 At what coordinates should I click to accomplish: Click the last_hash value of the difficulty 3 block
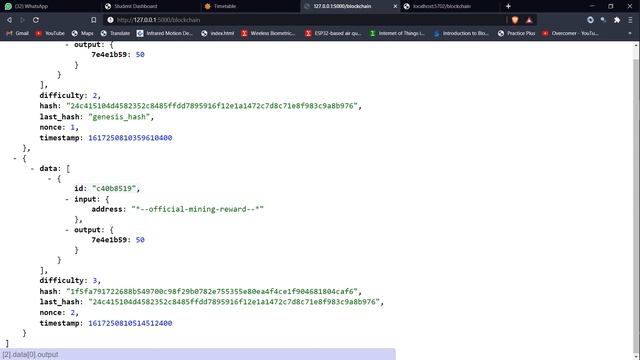click(x=234, y=302)
